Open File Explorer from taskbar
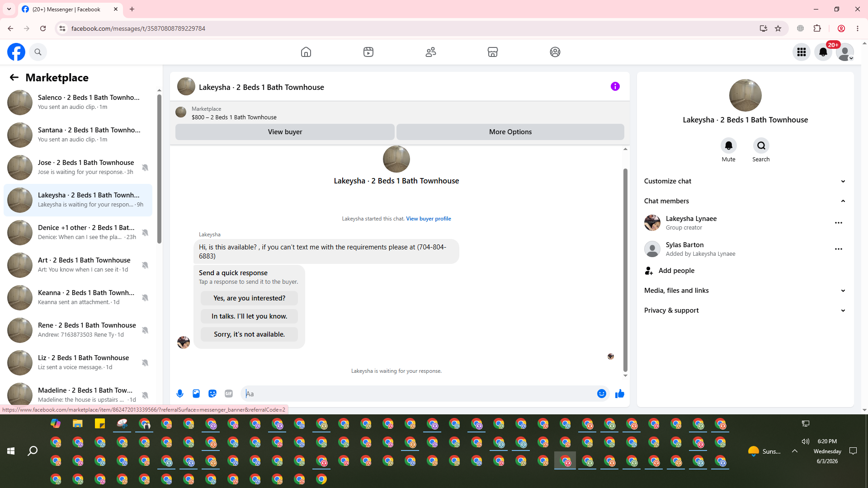 click(x=78, y=424)
